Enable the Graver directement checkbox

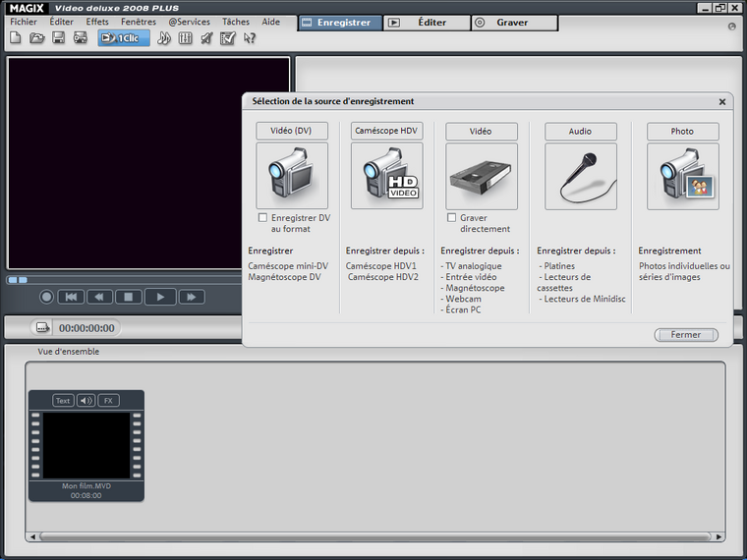click(451, 218)
